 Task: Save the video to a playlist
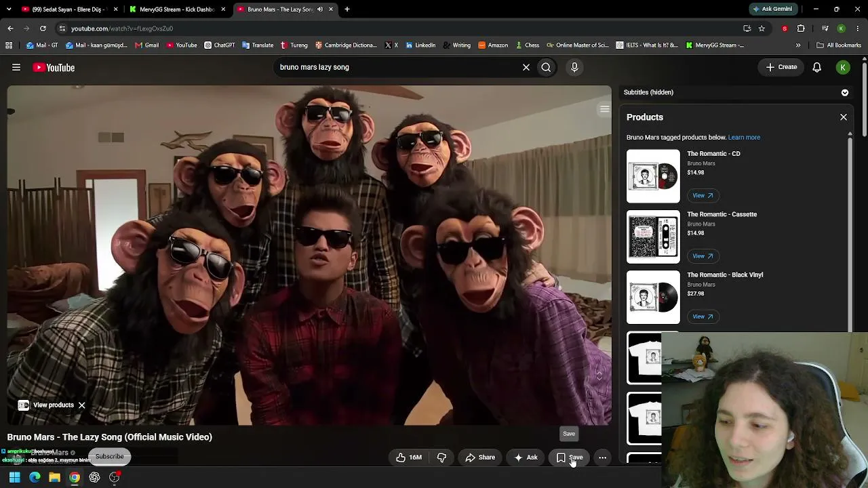pyautogui.click(x=569, y=457)
